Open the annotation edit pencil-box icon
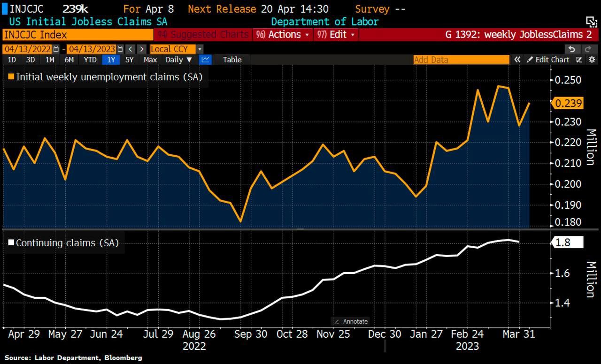 point(579,60)
